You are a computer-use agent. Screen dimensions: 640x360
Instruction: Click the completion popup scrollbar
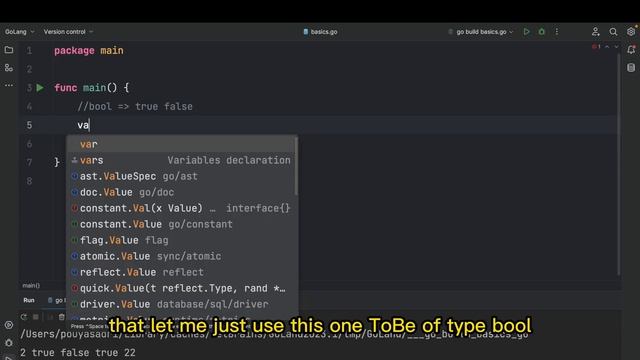296,166
